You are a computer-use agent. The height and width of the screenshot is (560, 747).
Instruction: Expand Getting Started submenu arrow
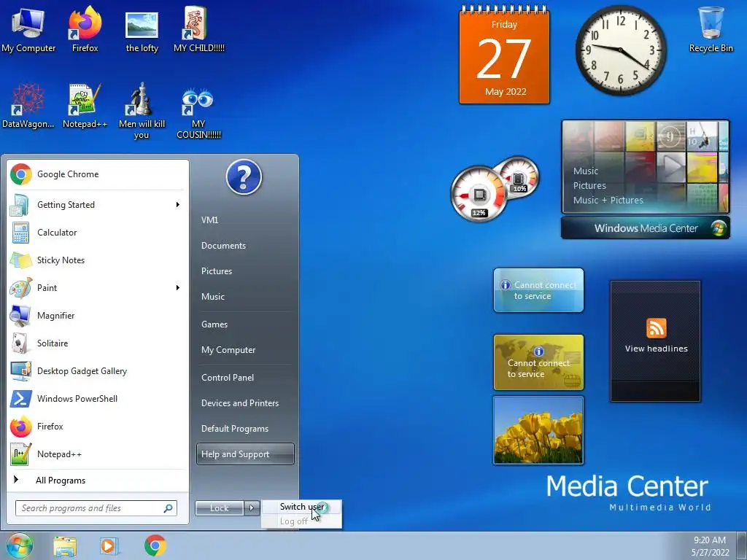pos(178,205)
